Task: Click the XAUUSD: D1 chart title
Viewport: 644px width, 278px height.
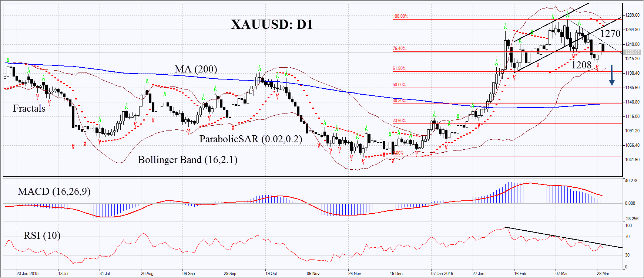Action: tap(272, 24)
